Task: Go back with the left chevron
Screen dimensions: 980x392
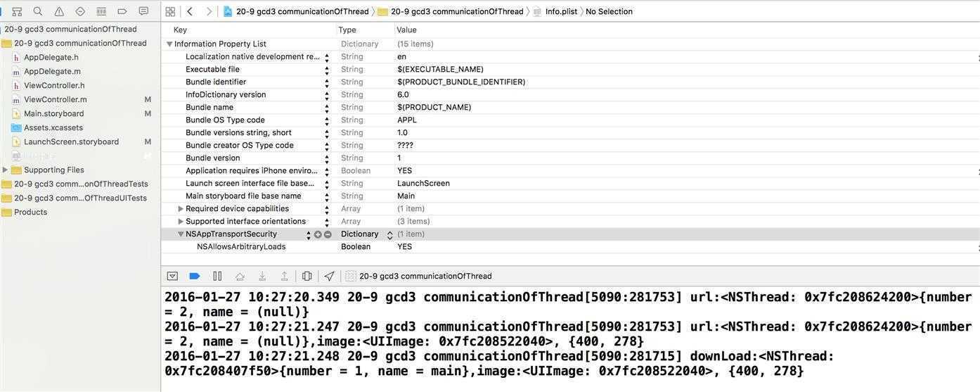Action: click(190, 11)
